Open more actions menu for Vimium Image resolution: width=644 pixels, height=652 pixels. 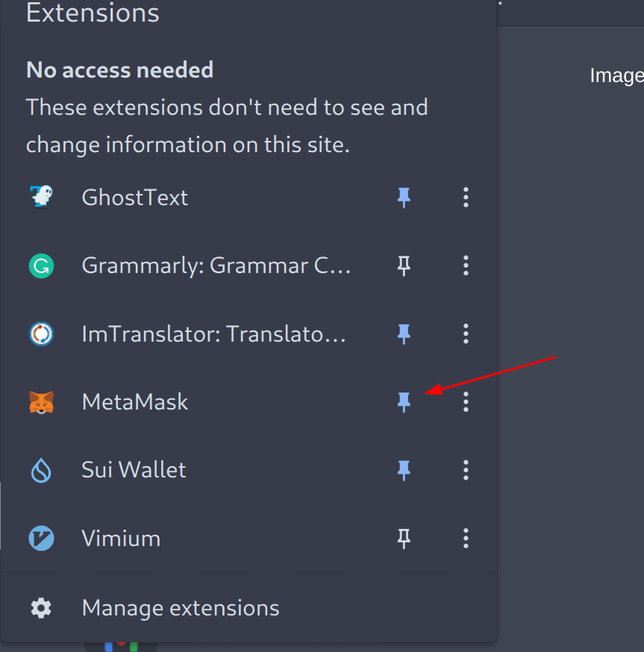[x=466, y=538]
